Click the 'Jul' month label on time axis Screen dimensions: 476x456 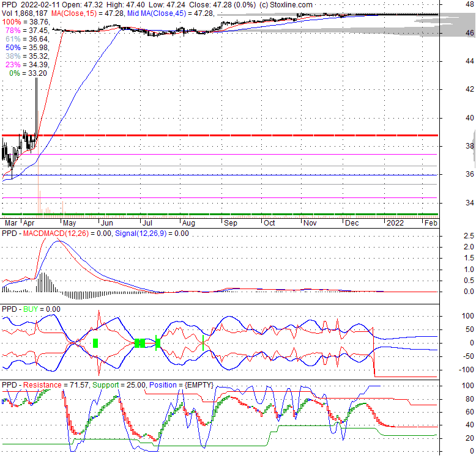(147, 223)
